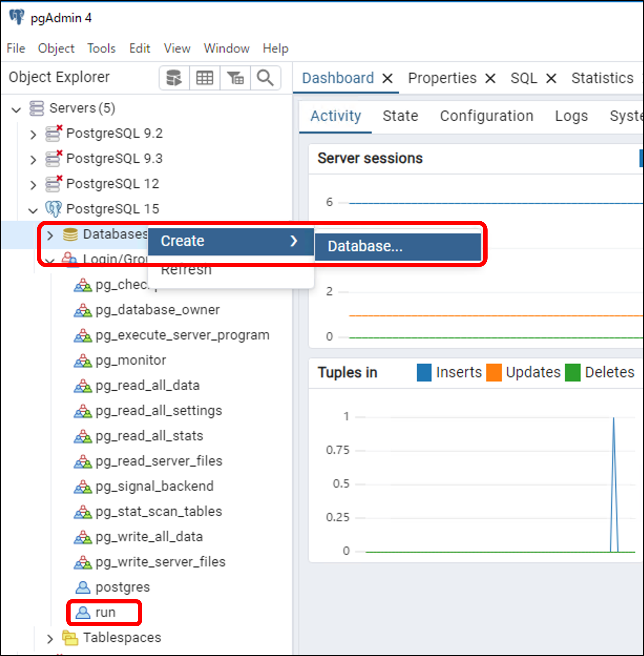The height and width of the screenshot is (656, 644).
Task: Click the pg_read_all_data role icon
Action: coord(83,385)
